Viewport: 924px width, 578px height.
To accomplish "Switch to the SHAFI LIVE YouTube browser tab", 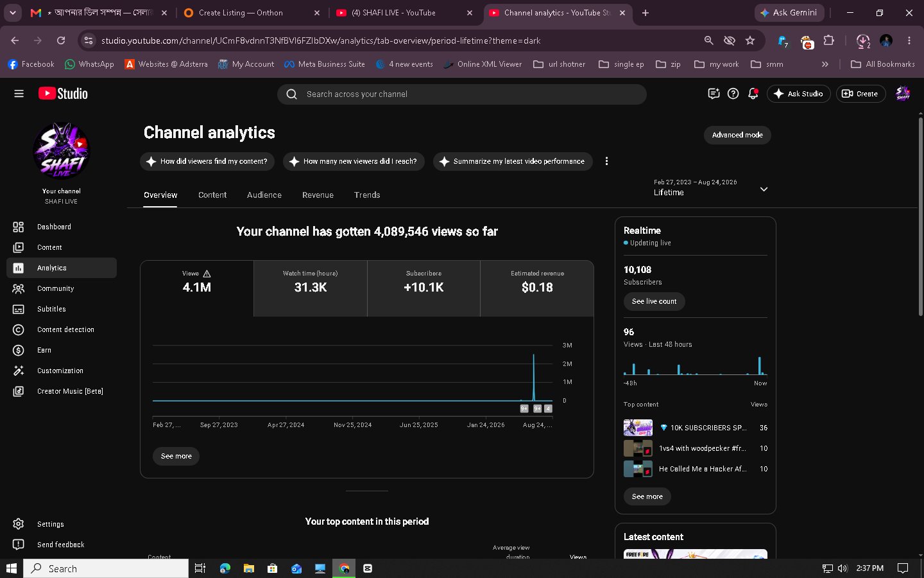I will [x=406, y=13].
